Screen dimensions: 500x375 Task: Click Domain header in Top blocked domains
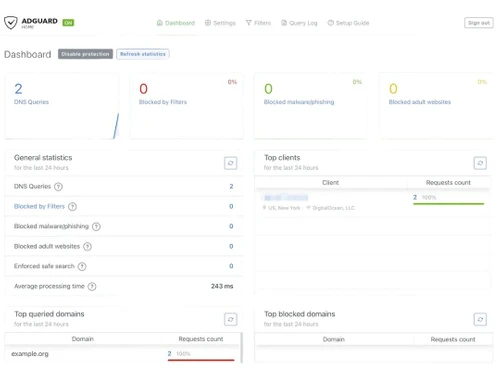[333, 339]
